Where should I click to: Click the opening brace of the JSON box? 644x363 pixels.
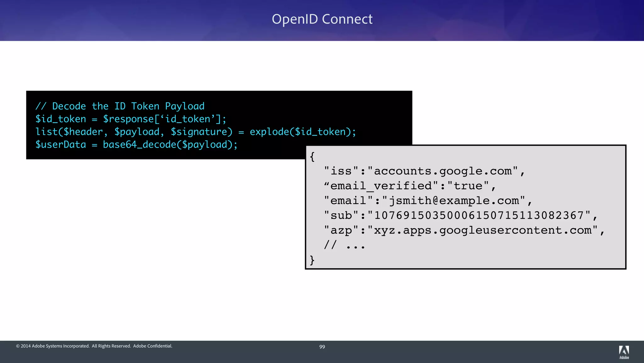click(312, 157)
